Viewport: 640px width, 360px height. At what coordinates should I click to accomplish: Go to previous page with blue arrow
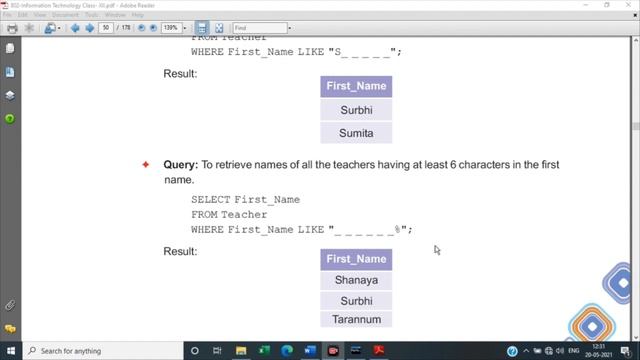[75, 28]
